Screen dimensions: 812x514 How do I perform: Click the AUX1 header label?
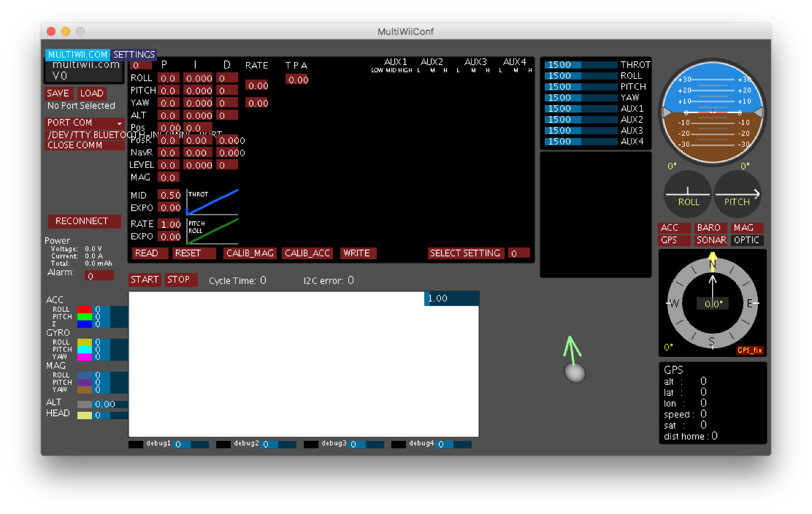pos(395,62)
